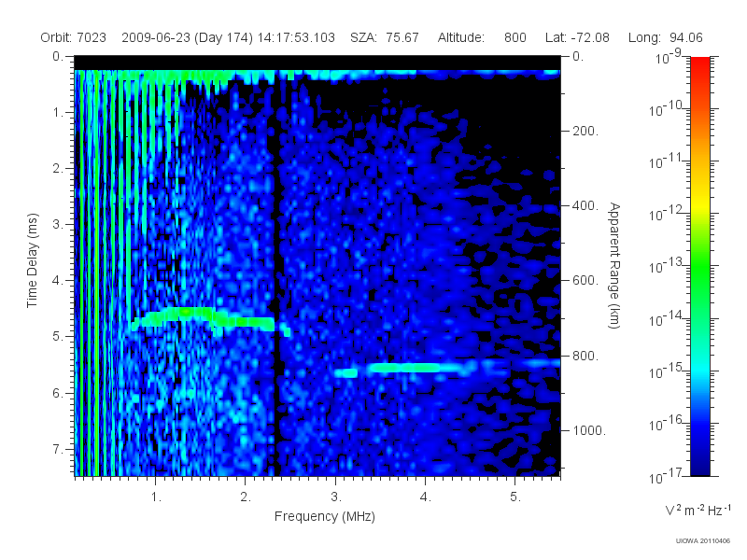Click the 1000. tick on the apparent range axis
Viewport: 747px width, 560px height.
pos(589,430)
